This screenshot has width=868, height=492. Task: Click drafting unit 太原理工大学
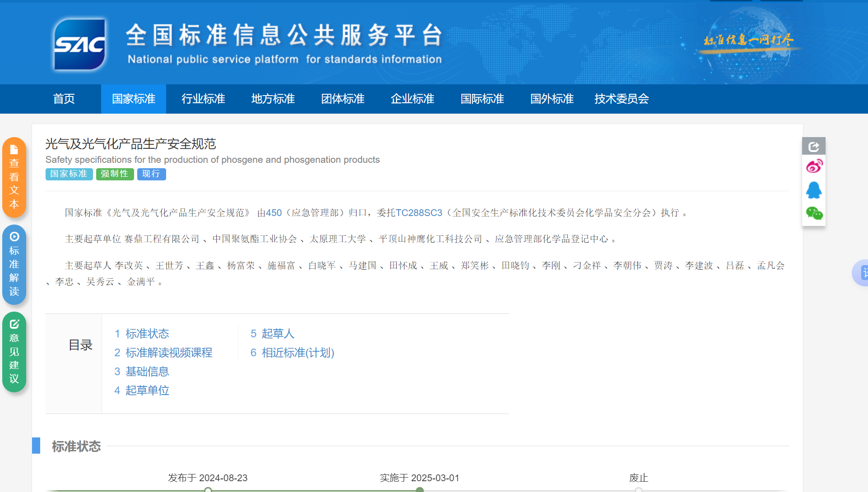coord(338,239)
